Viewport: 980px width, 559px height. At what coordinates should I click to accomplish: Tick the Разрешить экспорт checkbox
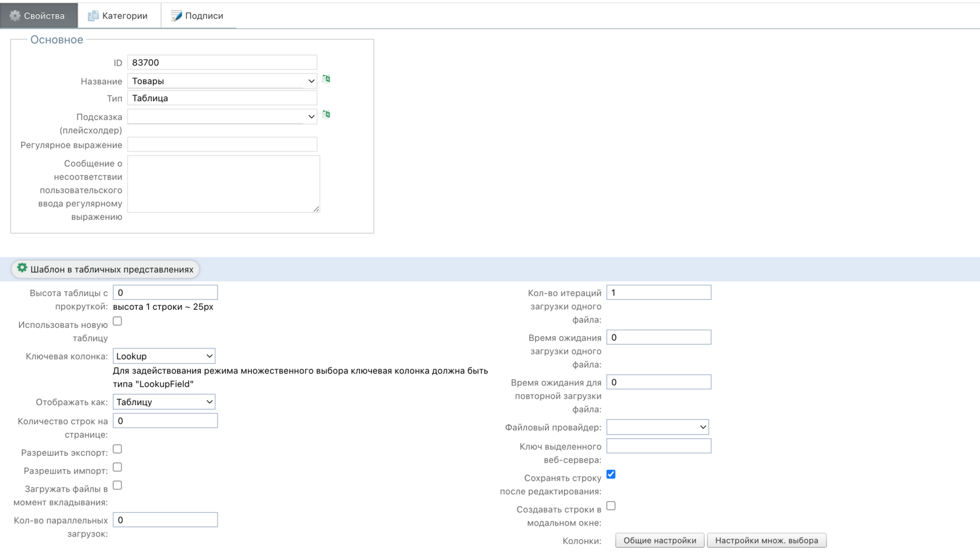click(x=117, y=449)
